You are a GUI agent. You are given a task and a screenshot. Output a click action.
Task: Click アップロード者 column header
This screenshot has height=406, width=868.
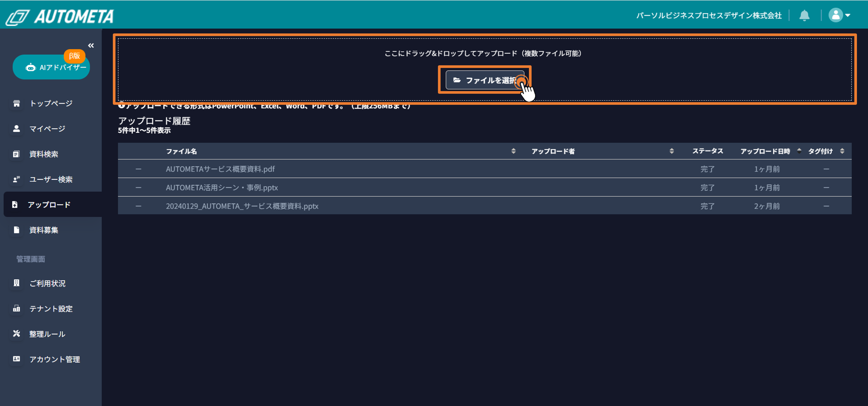click(553, 151)
